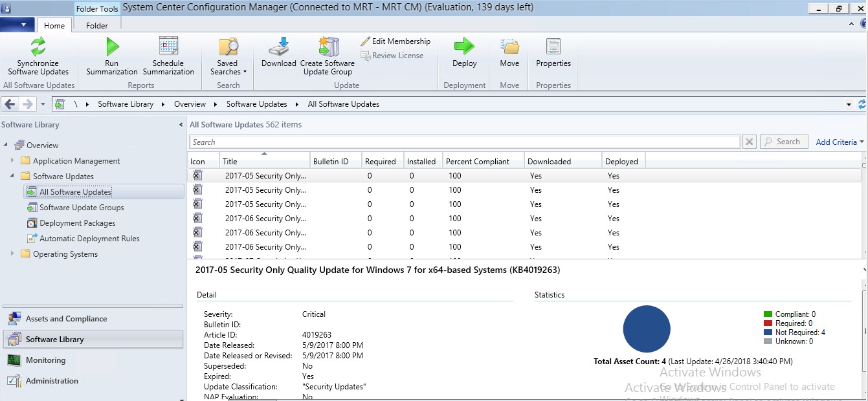Switch to the Folder ribbon tab

point(97,26)
